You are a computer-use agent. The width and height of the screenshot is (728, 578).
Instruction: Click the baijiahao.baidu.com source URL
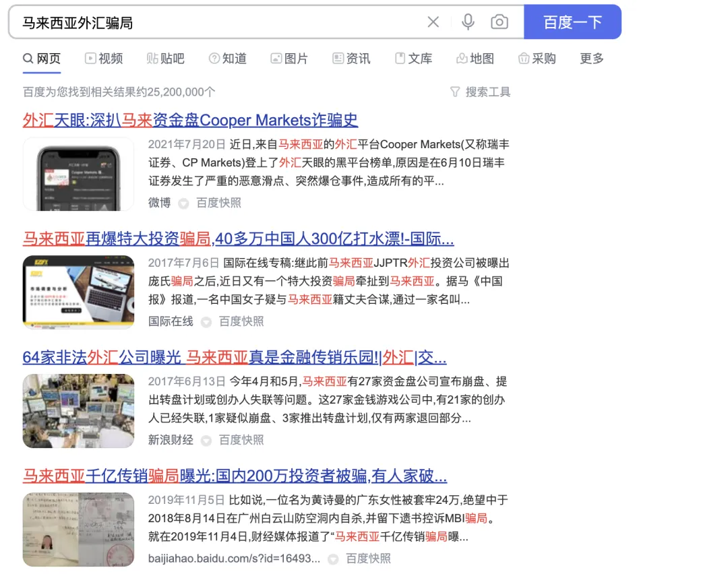click(234, 558)
